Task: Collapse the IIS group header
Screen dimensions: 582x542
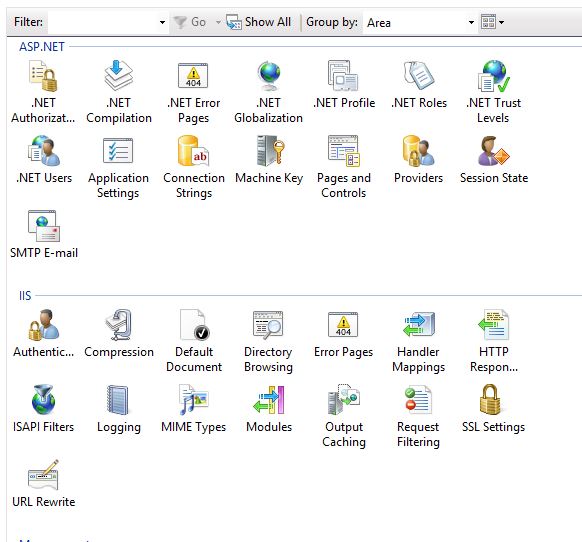Action: click(25, 296)
